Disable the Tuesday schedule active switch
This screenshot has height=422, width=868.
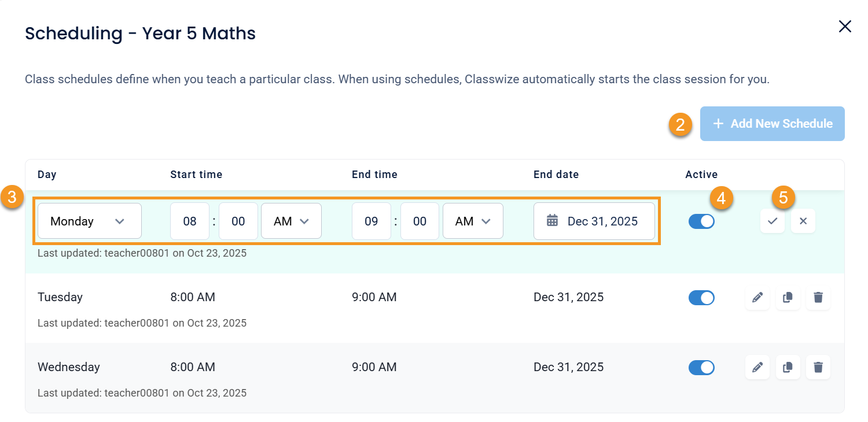[701, 298]
